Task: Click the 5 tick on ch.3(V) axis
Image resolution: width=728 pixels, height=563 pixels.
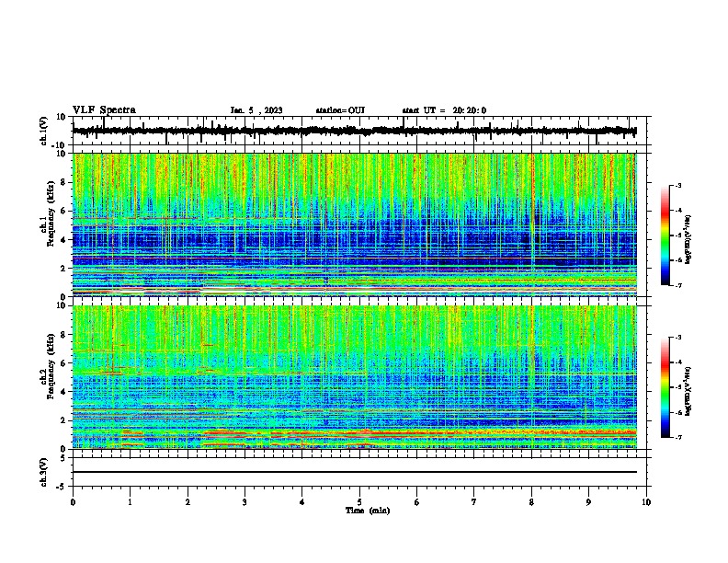Action: 63,458
